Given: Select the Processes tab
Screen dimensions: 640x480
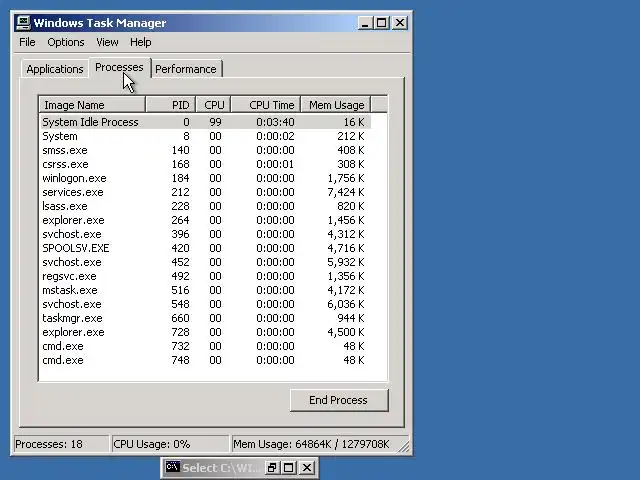Looking at the screenshot, I should click(119, 67).
